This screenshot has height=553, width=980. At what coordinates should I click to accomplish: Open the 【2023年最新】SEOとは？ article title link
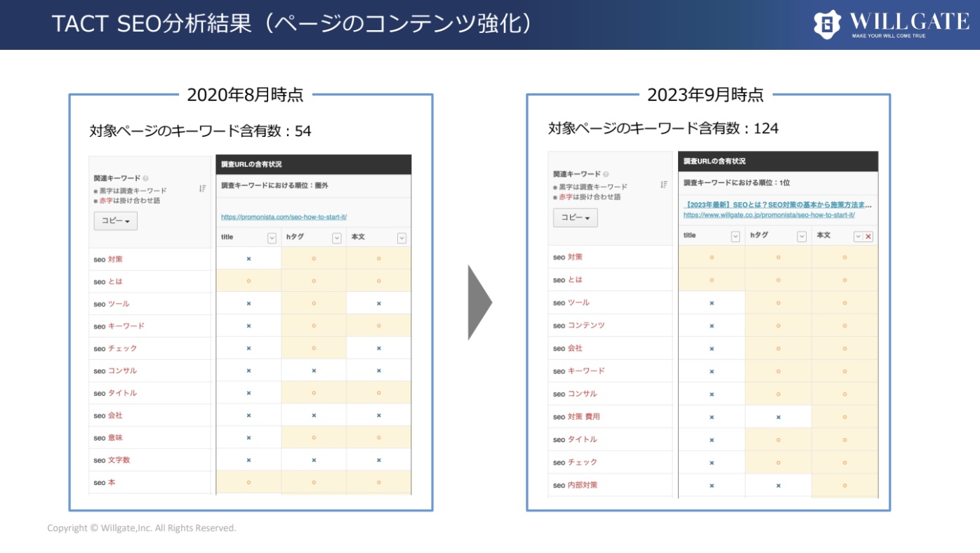pos(778,205)
